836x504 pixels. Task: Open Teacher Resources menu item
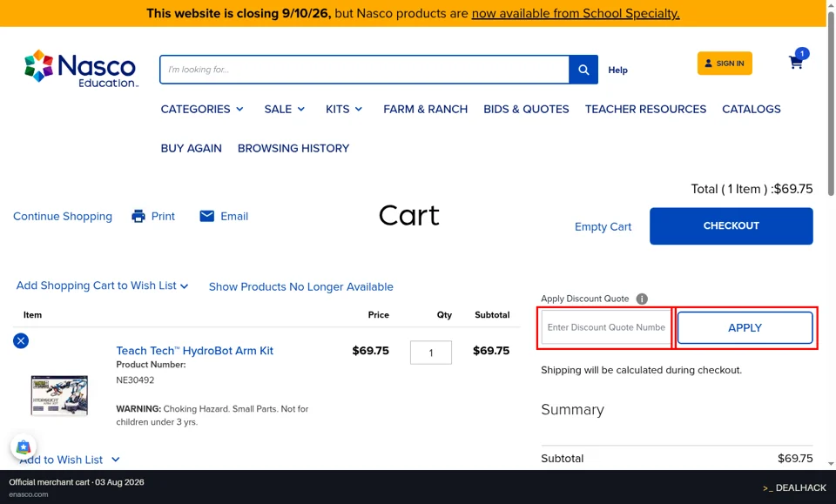pos(645,109)
